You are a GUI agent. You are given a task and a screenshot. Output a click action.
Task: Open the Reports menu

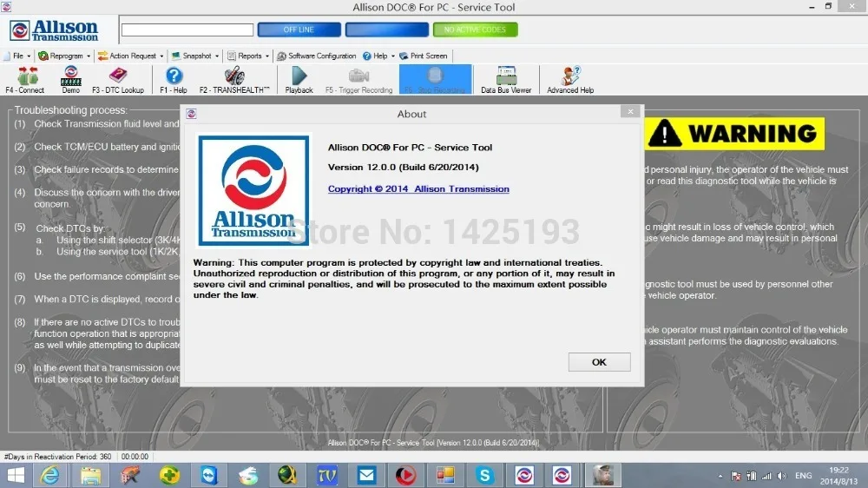point(250,56)
